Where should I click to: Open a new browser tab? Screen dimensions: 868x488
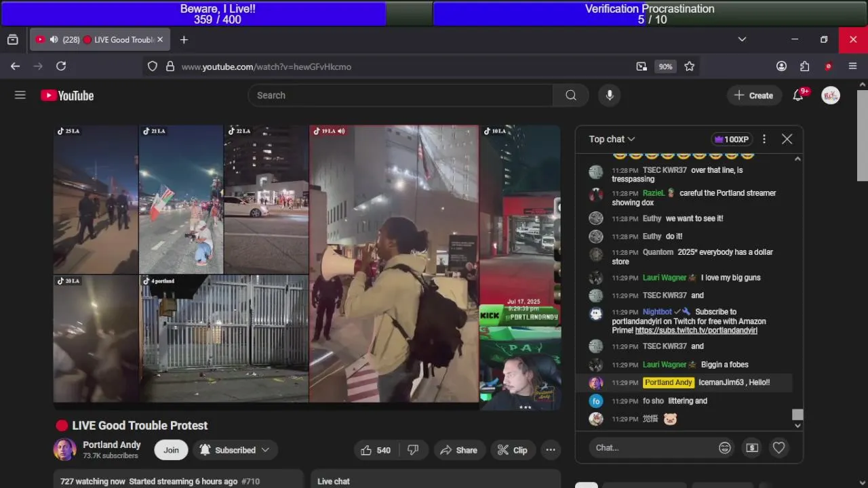point(184,40)
